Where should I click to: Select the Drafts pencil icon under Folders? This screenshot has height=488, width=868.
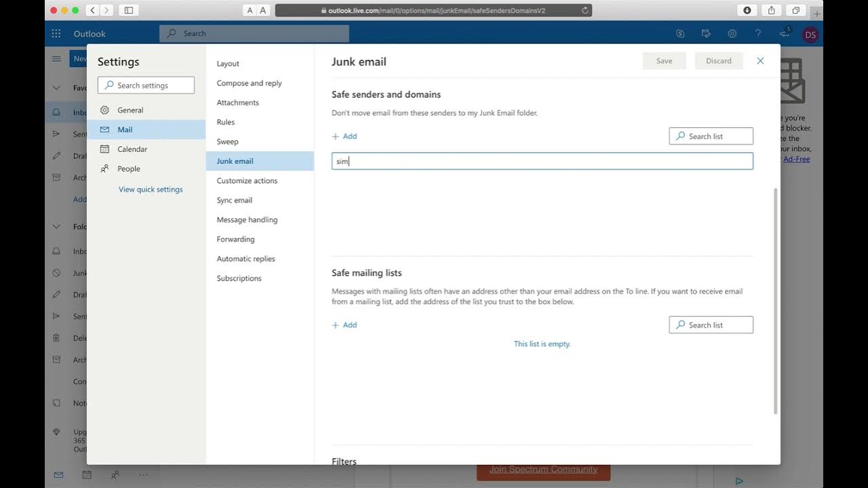[57, 295]
